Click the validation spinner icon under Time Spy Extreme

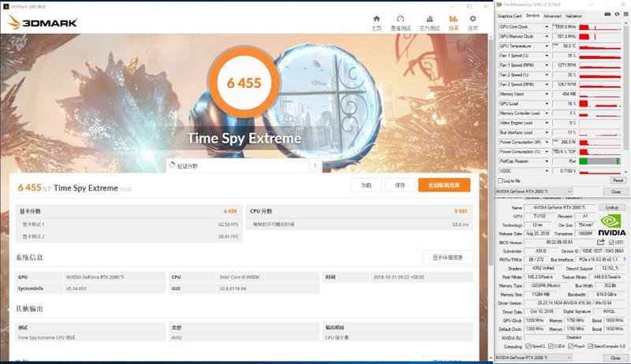coord(172,165)
